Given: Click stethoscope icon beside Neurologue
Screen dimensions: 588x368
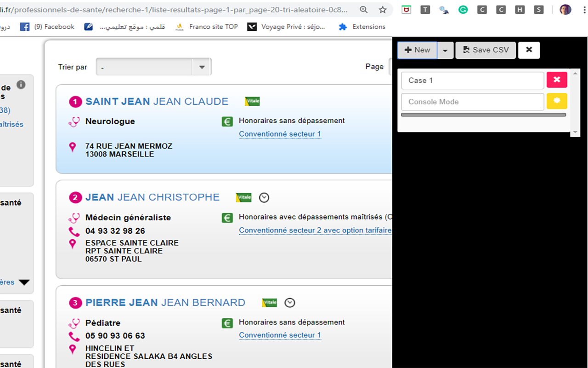Looking at the screenshot, I should coord(74,122).
